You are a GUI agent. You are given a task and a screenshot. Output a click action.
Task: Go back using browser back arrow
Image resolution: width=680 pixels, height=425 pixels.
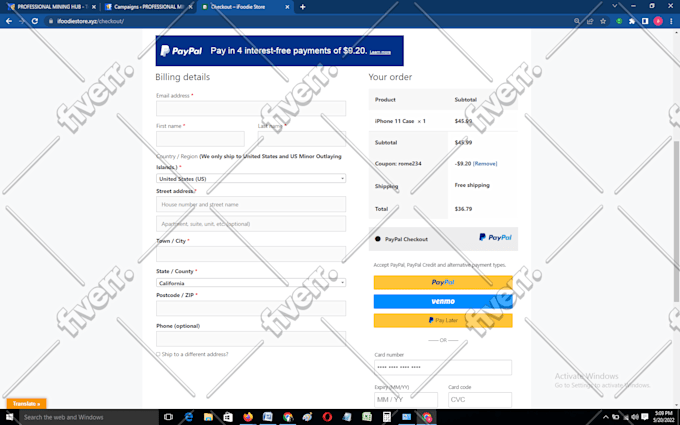[x=9, y=21]
